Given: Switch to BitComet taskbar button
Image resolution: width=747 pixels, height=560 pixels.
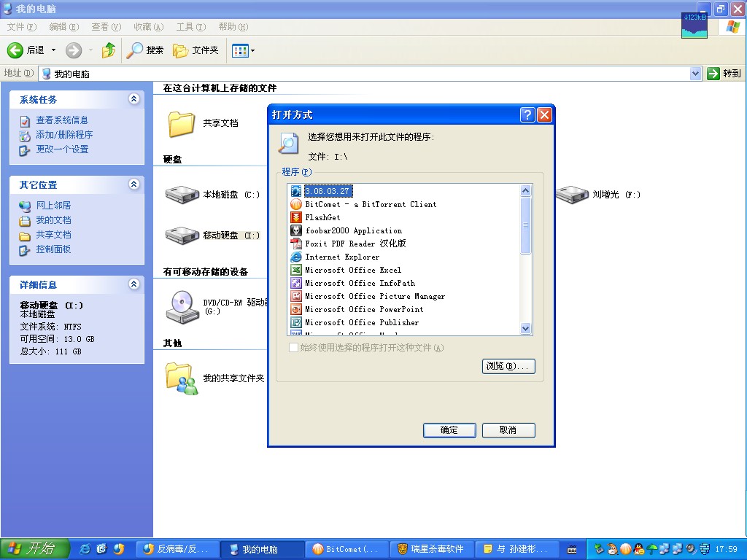Looking at the screenshot, I should (347, 549).
